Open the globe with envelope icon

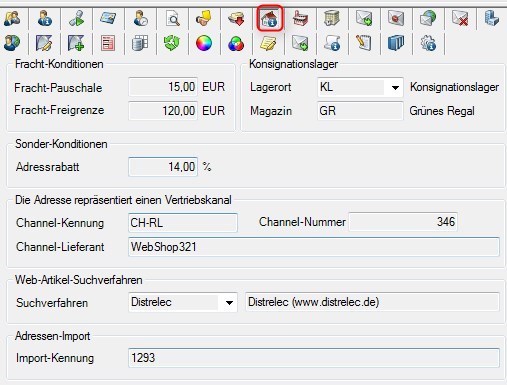428,18
